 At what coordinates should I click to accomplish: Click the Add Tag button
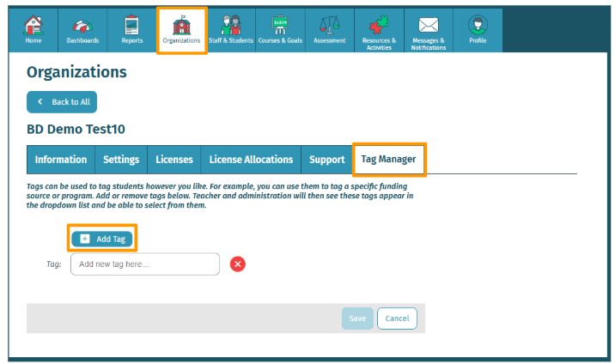[x=102, y=239]
